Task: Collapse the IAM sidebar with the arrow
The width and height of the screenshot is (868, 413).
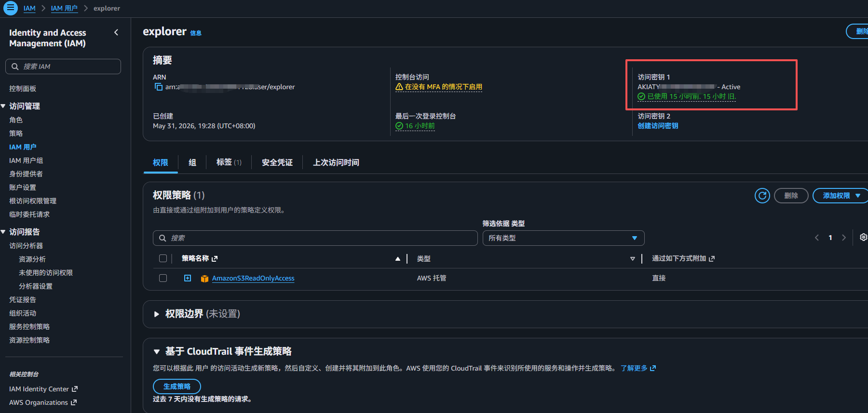Action: 116,32
